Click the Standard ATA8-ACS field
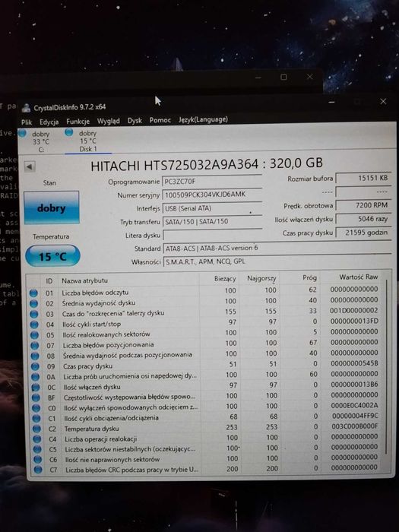Image resolution: width=399 pixels, height=532 pixels. tap(277, 248)
